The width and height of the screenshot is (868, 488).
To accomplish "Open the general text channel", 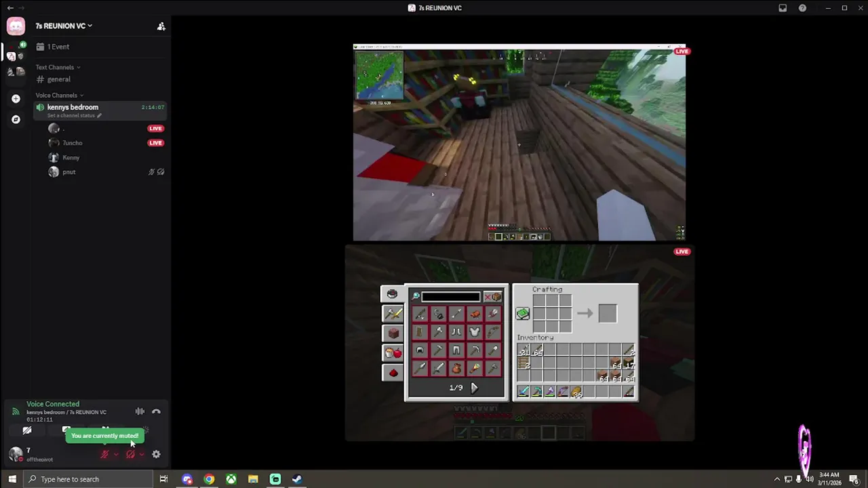I will [x=102, y=79].
